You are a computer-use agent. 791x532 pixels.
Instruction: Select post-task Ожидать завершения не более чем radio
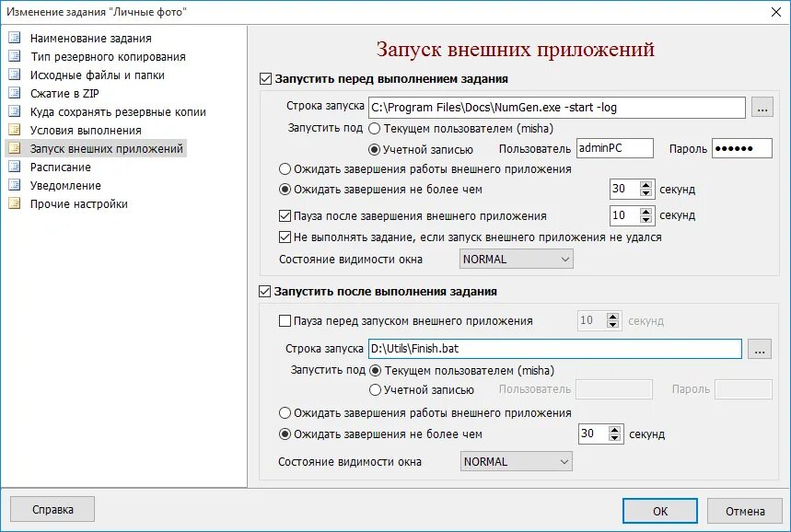(285, 434)
